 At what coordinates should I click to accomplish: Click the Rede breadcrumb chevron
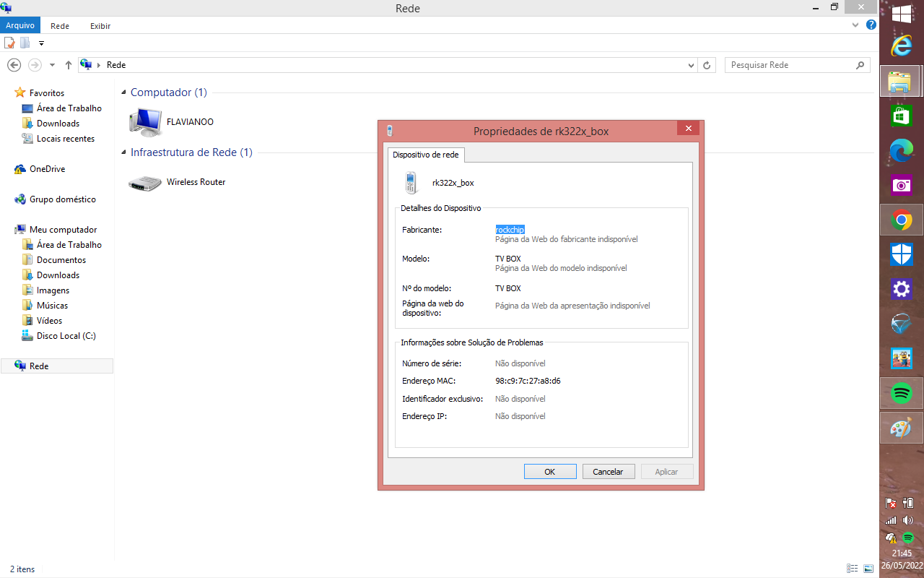tap(99, 65)
